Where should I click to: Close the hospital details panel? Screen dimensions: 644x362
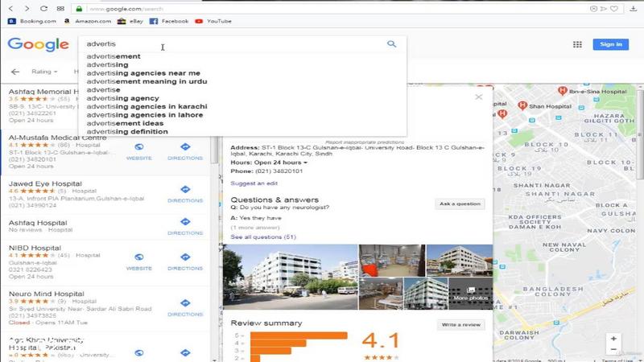478,97
